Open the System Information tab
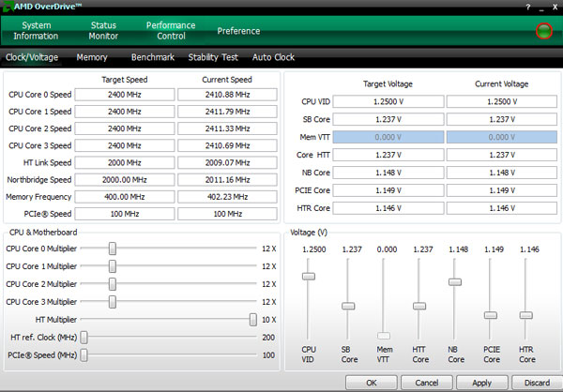This screenshot has width=563, height=392. [36, 31]
